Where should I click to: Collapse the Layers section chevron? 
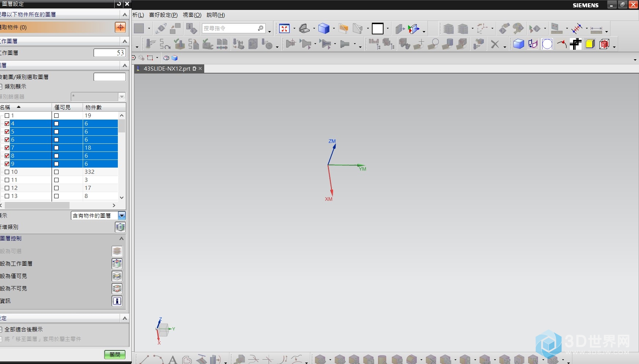click(125, 65)
